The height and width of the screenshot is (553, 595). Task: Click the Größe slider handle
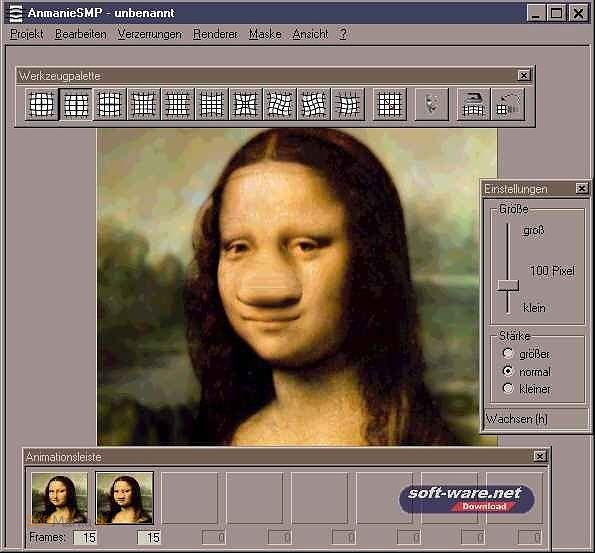(508, 285)
